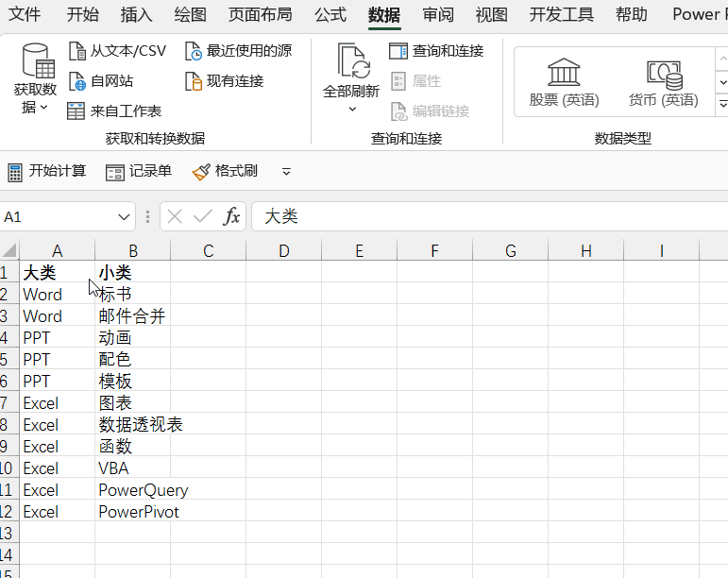Switch to 插入 tab
This screenshot has width=728, height=578.
point(137,14)
